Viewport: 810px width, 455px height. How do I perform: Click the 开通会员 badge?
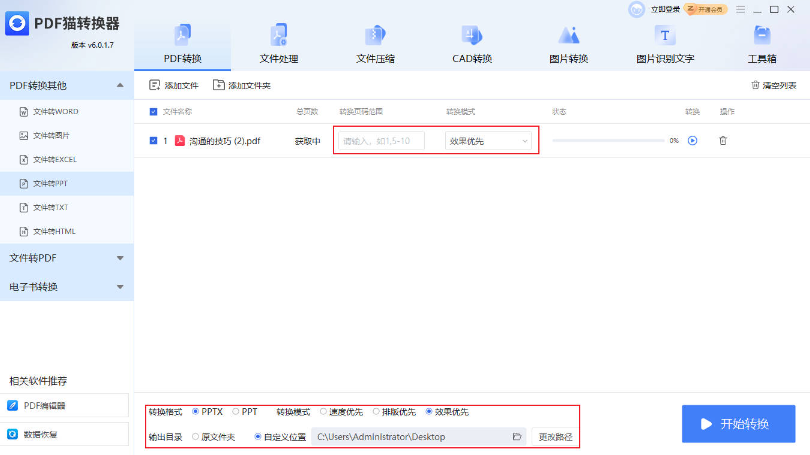[706, 9]
